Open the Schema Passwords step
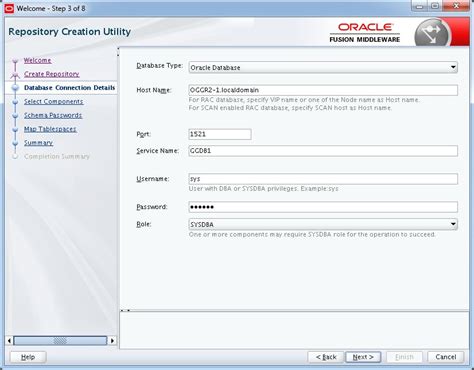 (53, 115)
